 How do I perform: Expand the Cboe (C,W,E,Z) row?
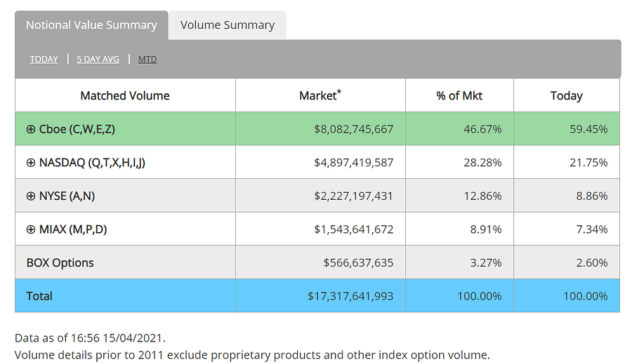pos(31,129)
